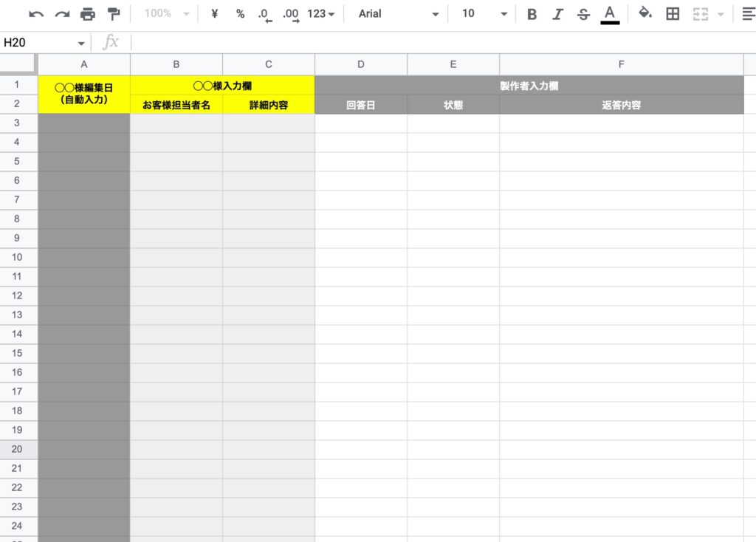Select column C header
Screen dimensions: 756x542
(x=269, y=64)
